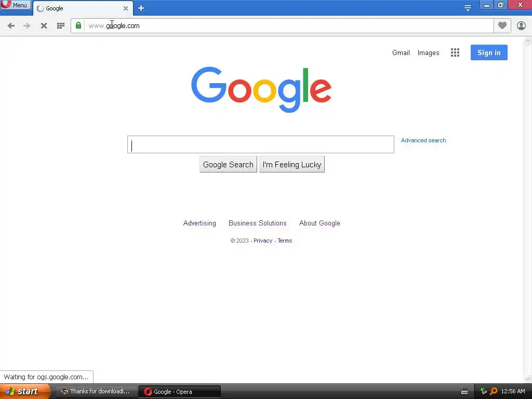Click the Google Search button
The height and width of the screenshot is (399, 532).
pyautogui.click(x=229, y=165)
